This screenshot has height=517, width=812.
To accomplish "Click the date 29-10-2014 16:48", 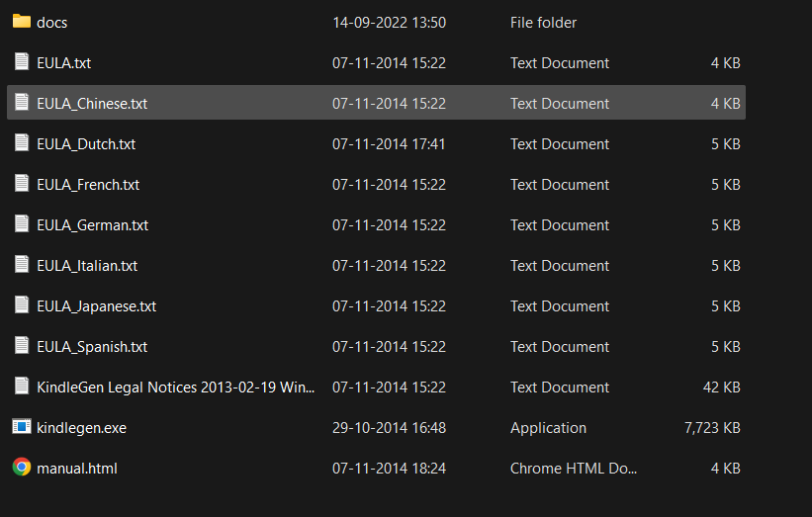I will click(x=389, y=428).
